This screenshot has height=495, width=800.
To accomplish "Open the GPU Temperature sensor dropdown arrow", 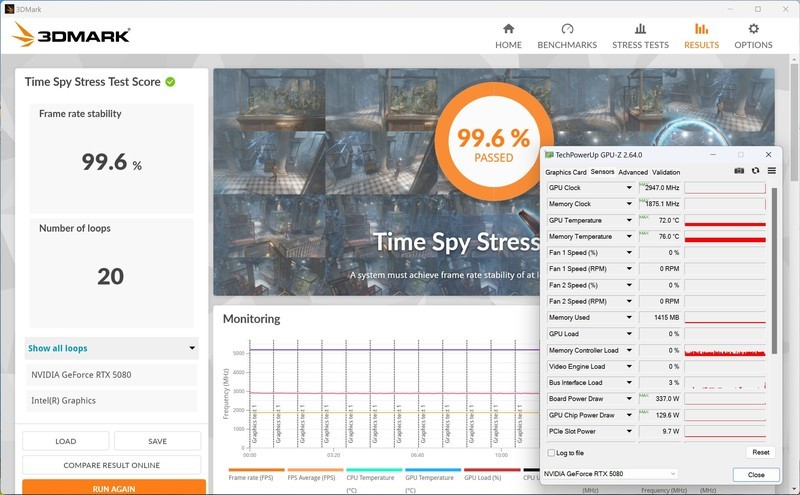I will point(629,220).
